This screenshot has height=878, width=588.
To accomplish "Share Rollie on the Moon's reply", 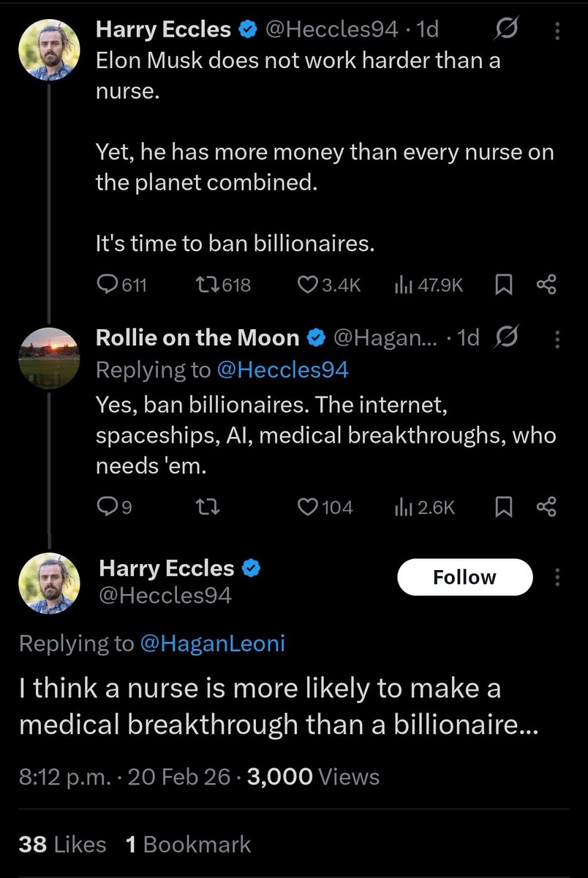I will 546,506.
